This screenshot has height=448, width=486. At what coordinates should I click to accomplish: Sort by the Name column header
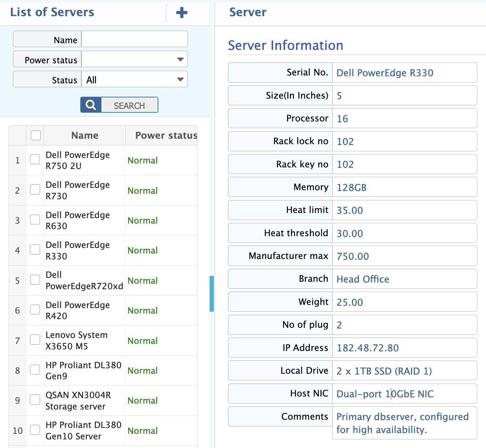pyautogui.click(x=85, y=136)
